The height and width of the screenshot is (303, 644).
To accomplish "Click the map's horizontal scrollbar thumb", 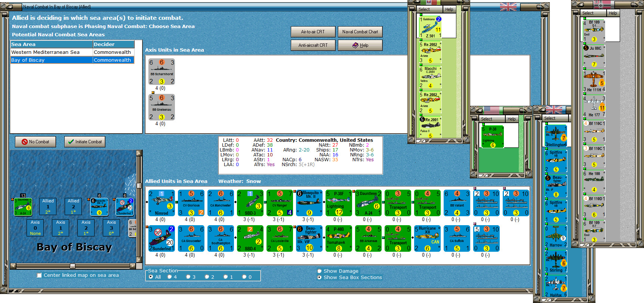I will click(73, 266).
